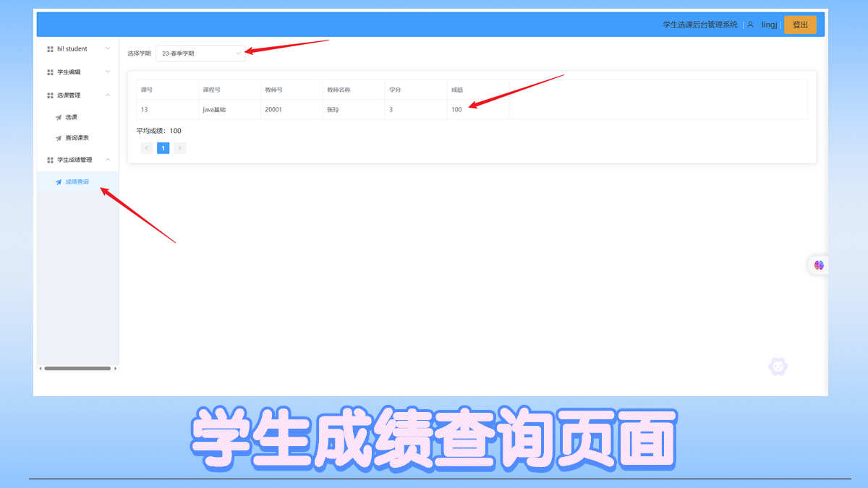Collapse the 学生成绩管理 submenu chevron
This screenshot has width=868, height=488.
click(x=108, y=160)
